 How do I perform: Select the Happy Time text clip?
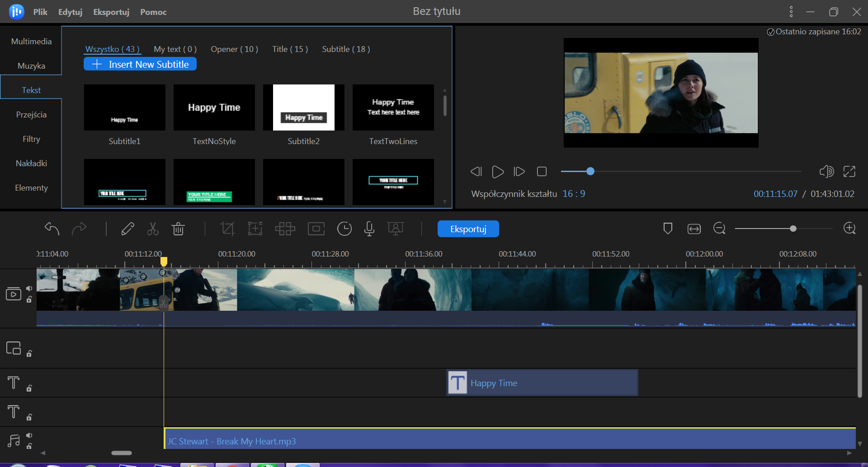pos(542,383)
